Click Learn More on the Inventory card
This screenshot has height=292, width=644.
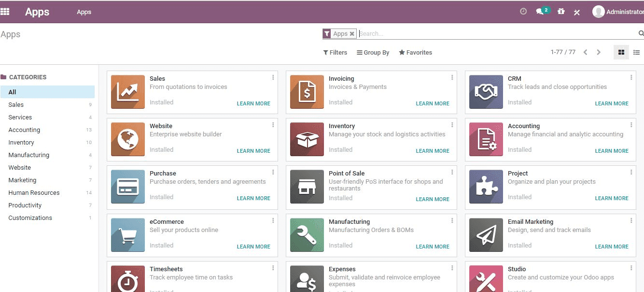433,151
